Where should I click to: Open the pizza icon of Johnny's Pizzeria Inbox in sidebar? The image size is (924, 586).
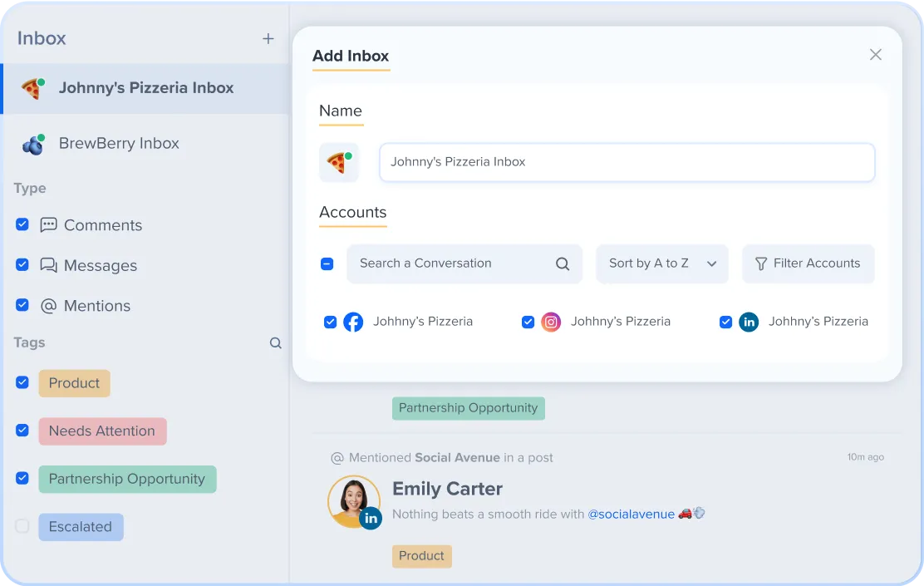pos(33,88)
